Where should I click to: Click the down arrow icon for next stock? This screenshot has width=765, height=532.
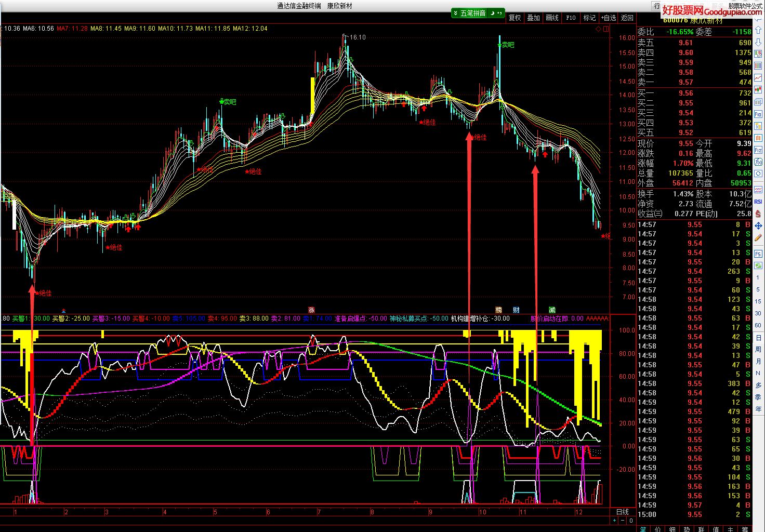click(x=758, y=42)
